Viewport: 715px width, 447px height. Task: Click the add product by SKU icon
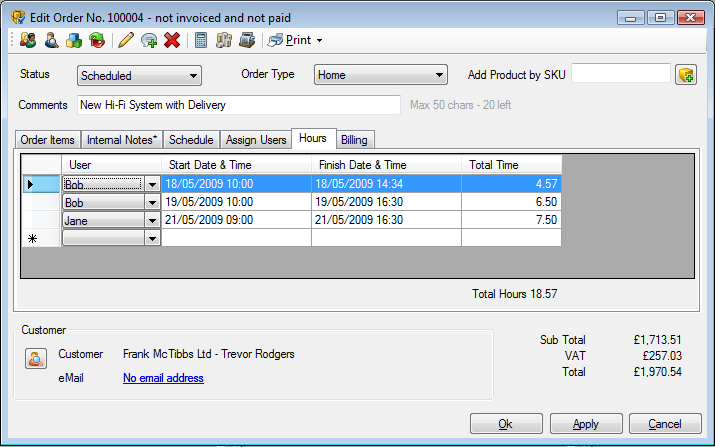click(x=685, y=75)
